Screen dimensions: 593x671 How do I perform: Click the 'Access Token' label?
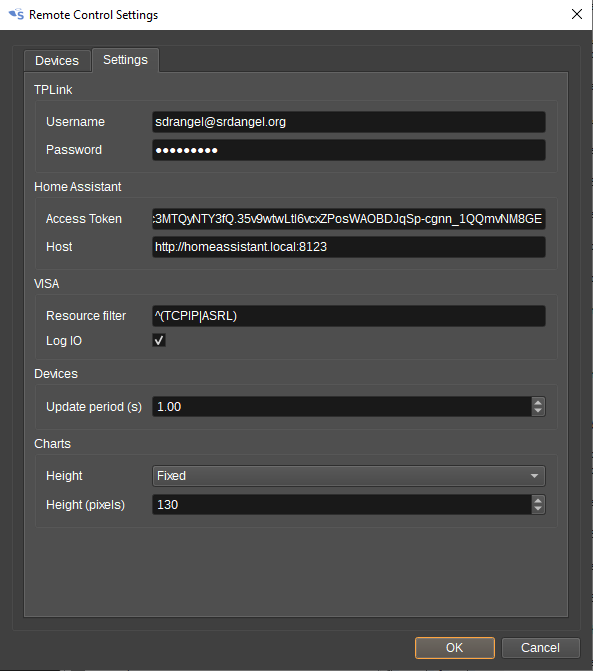click(84, 219)
